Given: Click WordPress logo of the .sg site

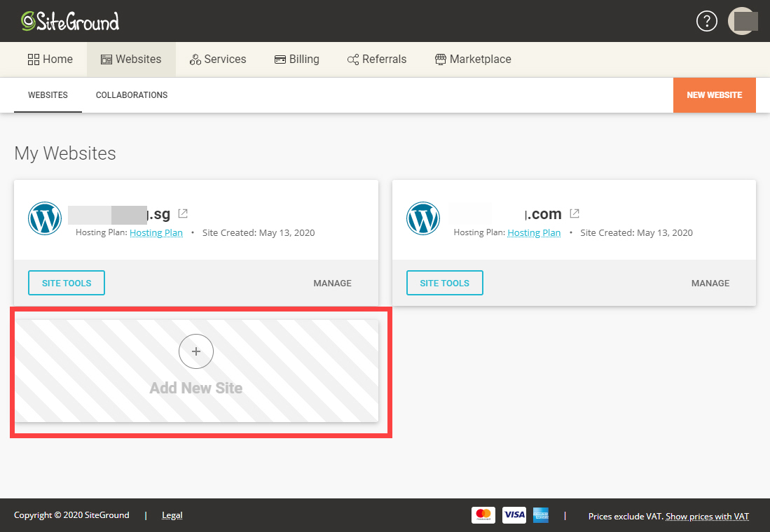Looking at the screenshot, I should pos(45,218).
